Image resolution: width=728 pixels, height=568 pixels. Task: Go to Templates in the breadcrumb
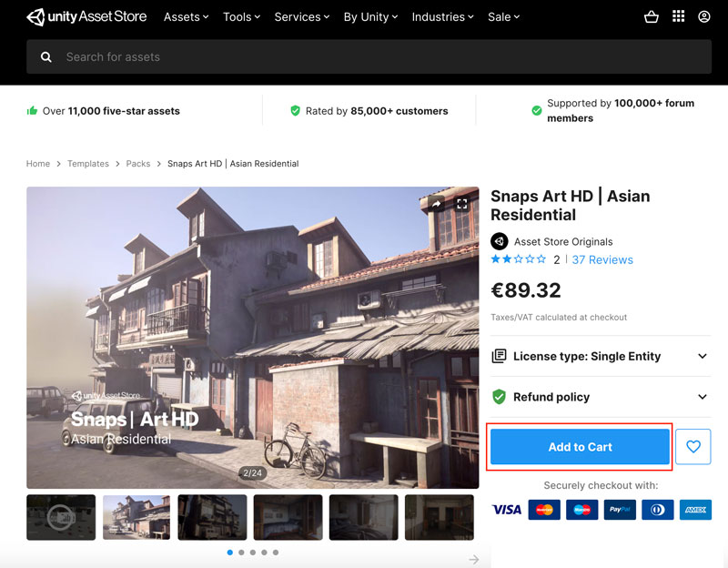88,164
